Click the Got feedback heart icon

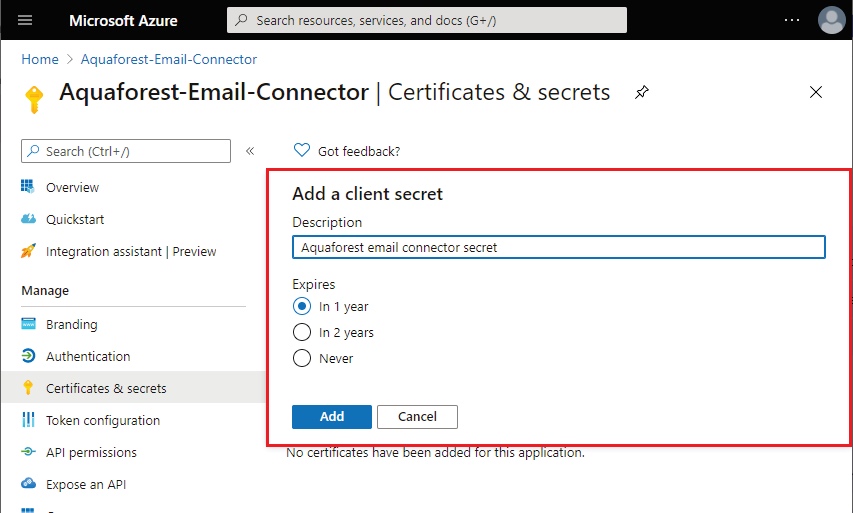pos(301,150)
